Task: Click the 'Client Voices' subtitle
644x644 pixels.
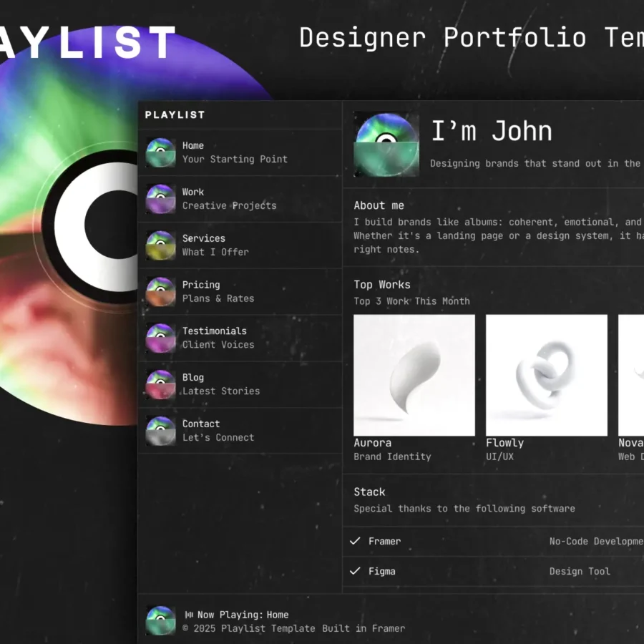Action: (x=218, y=345)
